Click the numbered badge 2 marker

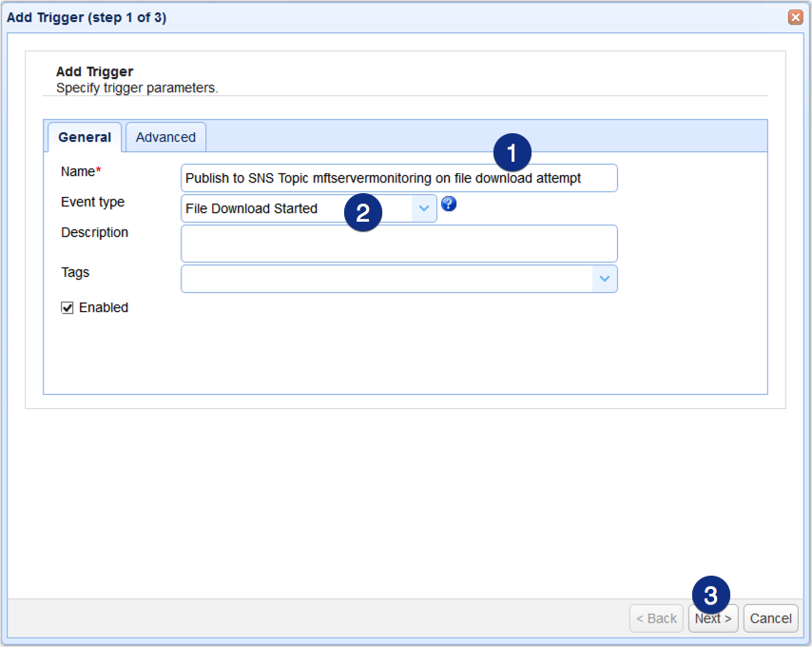[362, 212]
